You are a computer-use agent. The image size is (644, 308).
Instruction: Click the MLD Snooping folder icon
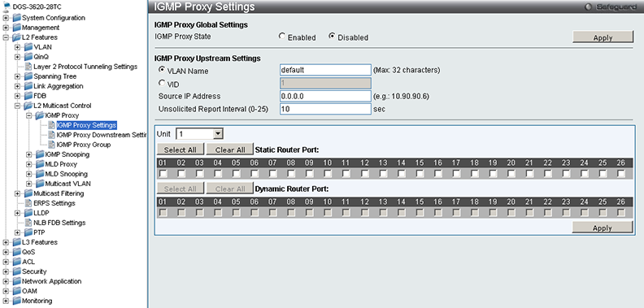click(x=39, y=174)
